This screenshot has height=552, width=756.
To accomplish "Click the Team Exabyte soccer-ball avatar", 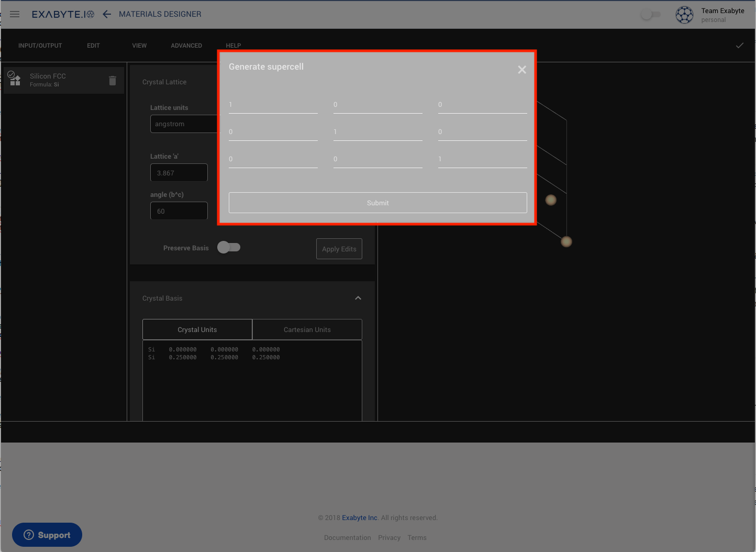I will tap(684, 15).
